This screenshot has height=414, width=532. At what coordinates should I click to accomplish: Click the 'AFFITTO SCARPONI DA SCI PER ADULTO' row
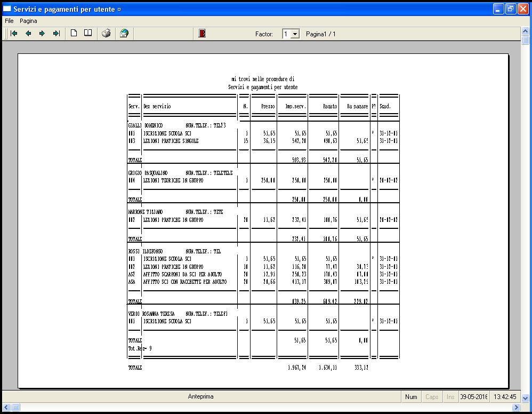pos(263,274)
